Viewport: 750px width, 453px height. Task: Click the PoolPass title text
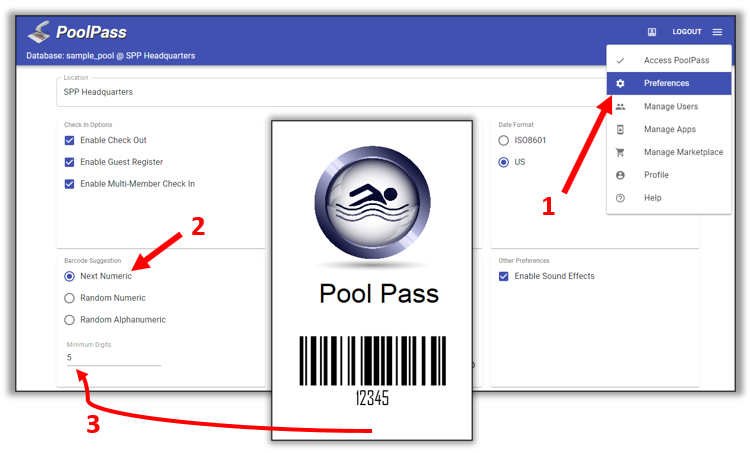(91, 32)
